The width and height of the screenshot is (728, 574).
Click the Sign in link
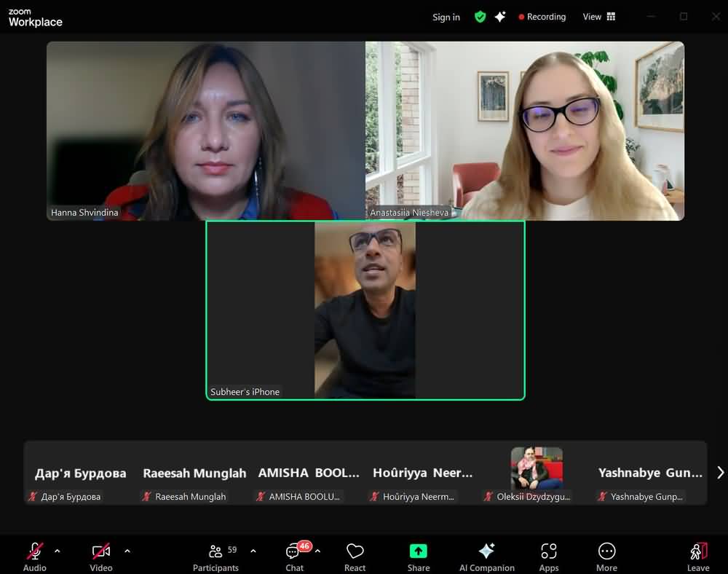click(x=446, y=17)
